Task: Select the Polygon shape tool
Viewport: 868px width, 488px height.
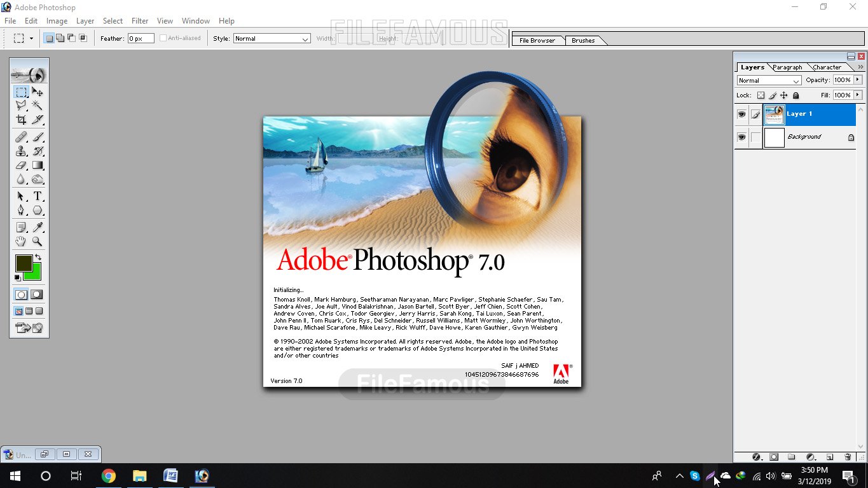Action: (x=38, y=210)
